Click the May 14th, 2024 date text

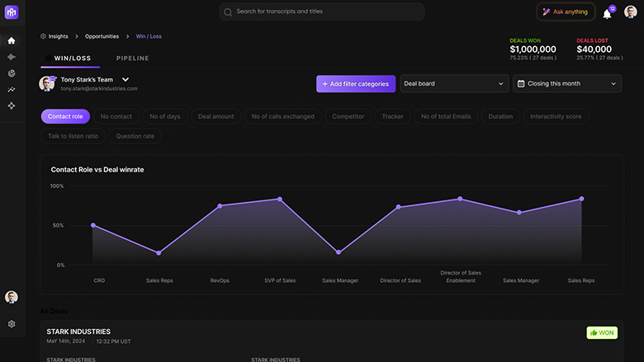tap(66, 341)
